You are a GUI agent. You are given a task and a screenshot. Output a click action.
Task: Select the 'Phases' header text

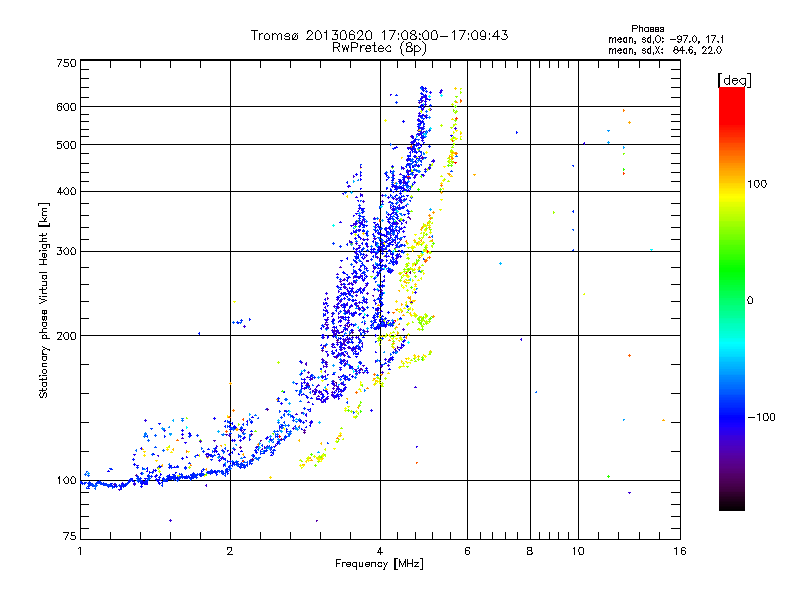pyautogui.click(x=647, y=29)
